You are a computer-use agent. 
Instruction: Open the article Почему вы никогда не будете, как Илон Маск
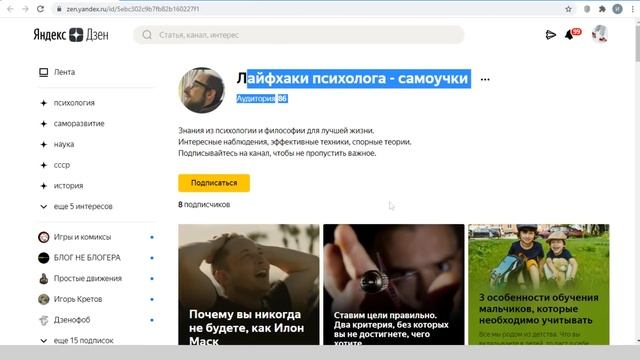(x=249, y=284)
